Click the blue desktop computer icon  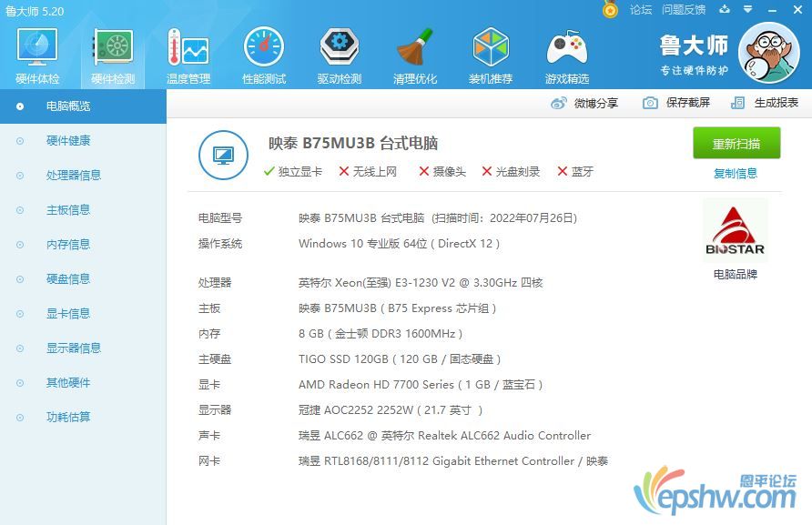tap(223, 155)
